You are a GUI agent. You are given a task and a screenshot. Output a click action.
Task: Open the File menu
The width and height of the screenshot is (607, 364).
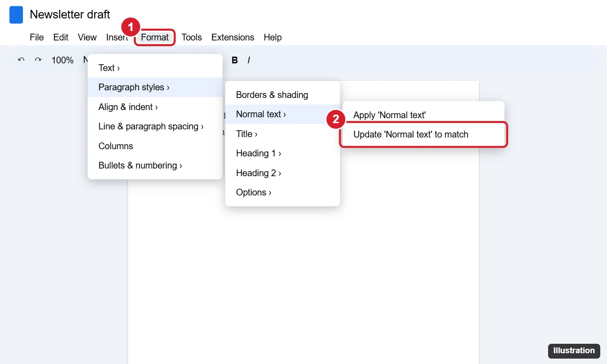tap(37, 37)
